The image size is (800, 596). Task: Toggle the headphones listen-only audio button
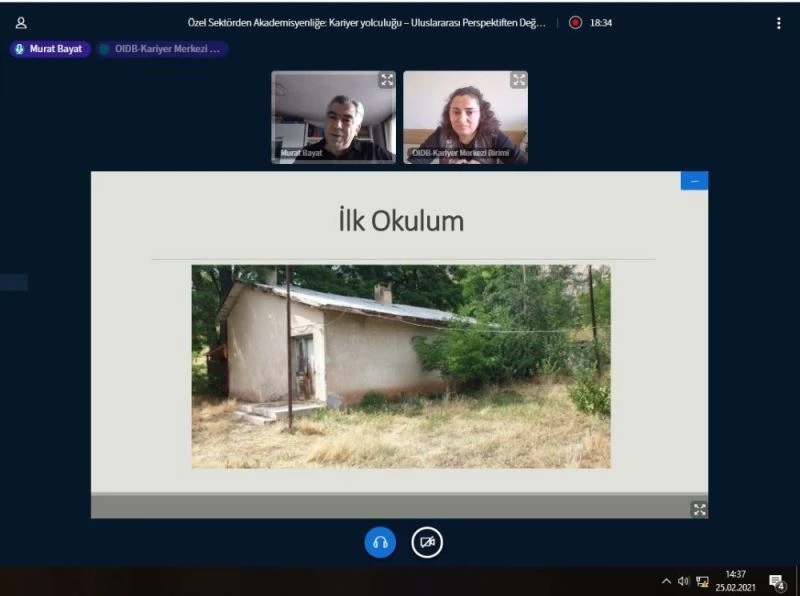pos(380,542)
